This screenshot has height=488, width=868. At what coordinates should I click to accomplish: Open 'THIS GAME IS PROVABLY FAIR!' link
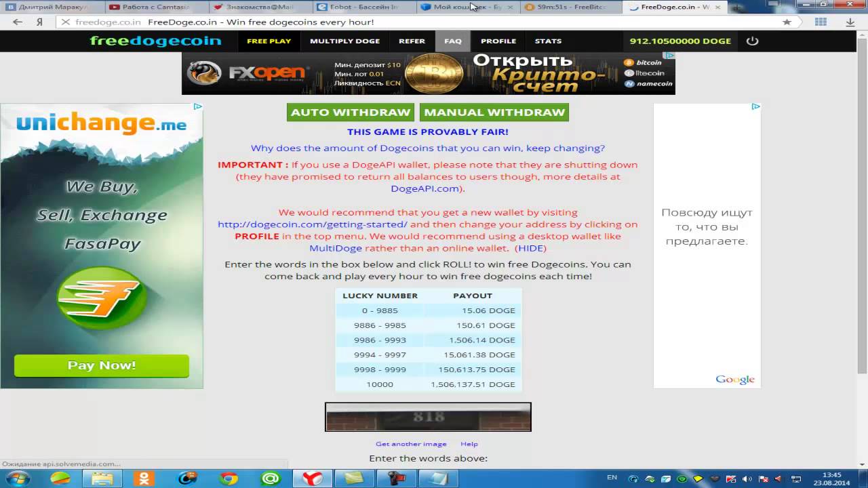[428, 131]
